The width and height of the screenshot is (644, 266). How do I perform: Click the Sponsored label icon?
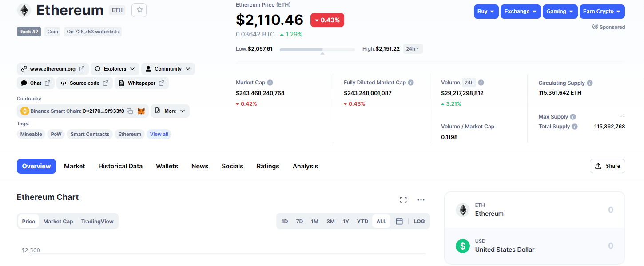(595, 27)
